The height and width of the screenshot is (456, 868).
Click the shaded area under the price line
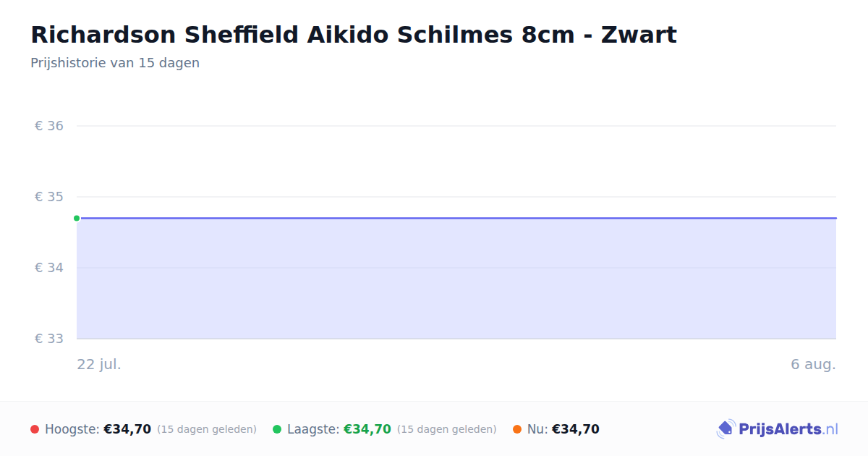456,279
